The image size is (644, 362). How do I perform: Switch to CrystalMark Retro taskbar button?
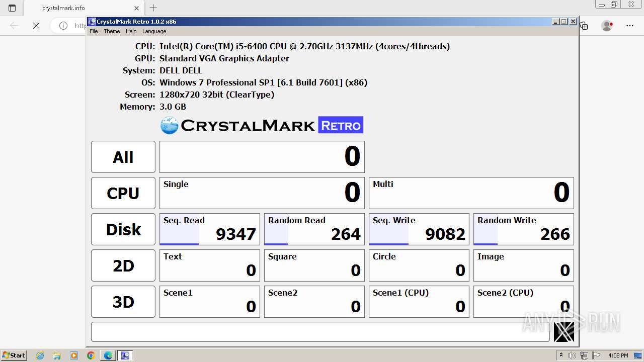coord(125,355)
